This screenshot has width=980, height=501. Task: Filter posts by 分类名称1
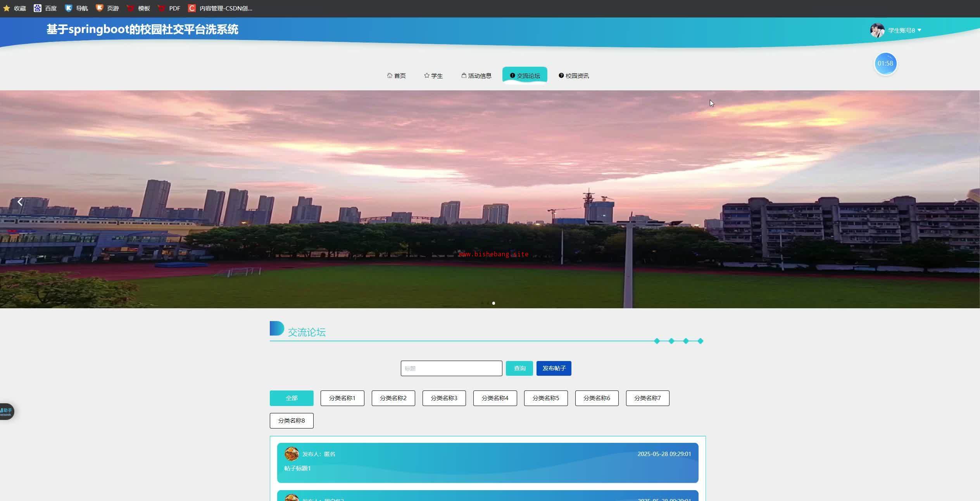point(342,398)
